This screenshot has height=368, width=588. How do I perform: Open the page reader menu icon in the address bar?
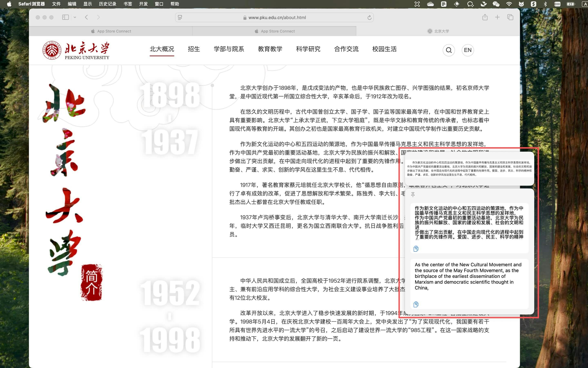click(x=180, y=17)
